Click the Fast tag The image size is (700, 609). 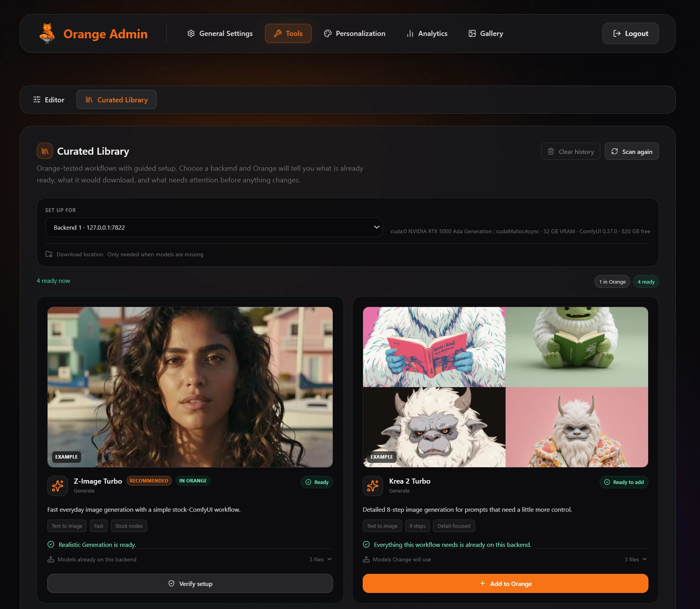(x=99, y=526)
